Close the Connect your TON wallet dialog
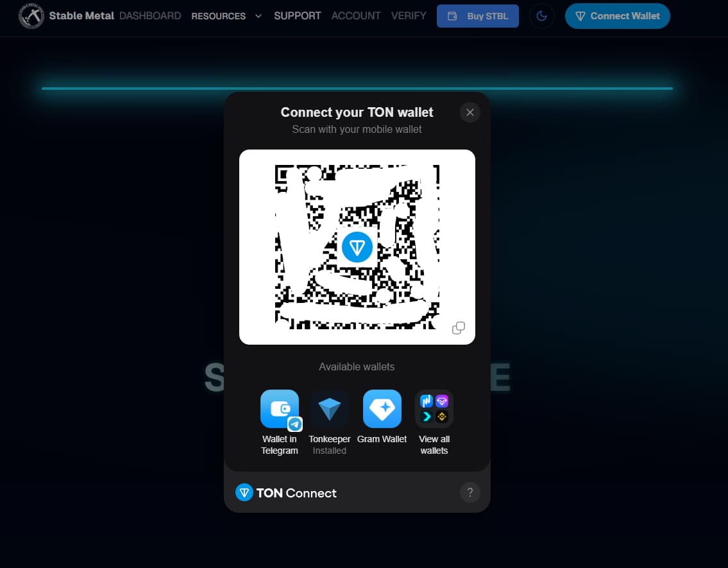The height and width of the screenshot is (568, 728). click(x=470, y=112)
